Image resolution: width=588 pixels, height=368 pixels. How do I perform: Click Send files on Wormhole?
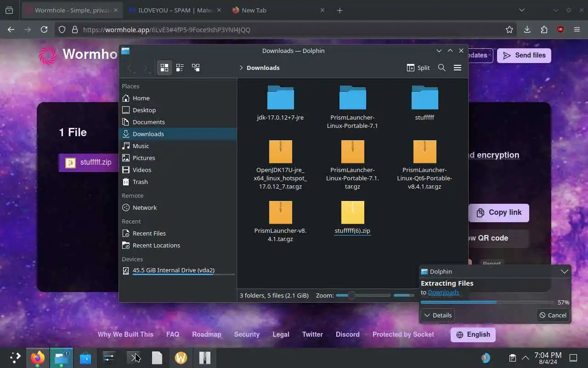tap(524, 55)
